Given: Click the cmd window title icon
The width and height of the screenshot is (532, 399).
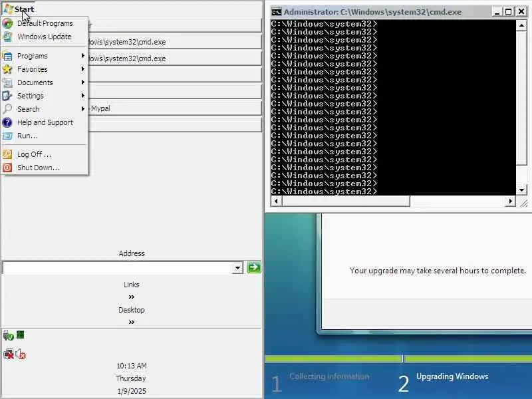Looking at the screenshot, I should point(277,12).
